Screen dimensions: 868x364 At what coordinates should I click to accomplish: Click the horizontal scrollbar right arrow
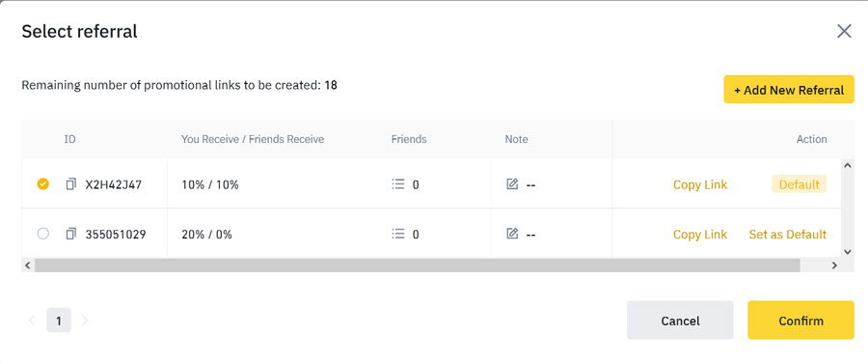[x=835, y=266]
